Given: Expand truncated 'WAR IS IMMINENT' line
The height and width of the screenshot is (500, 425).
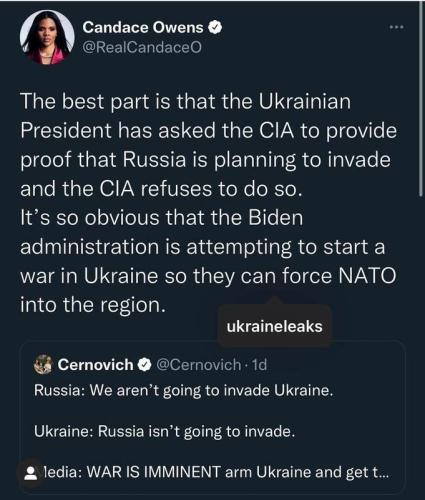Looking at the screenshot, I should 215,472.
